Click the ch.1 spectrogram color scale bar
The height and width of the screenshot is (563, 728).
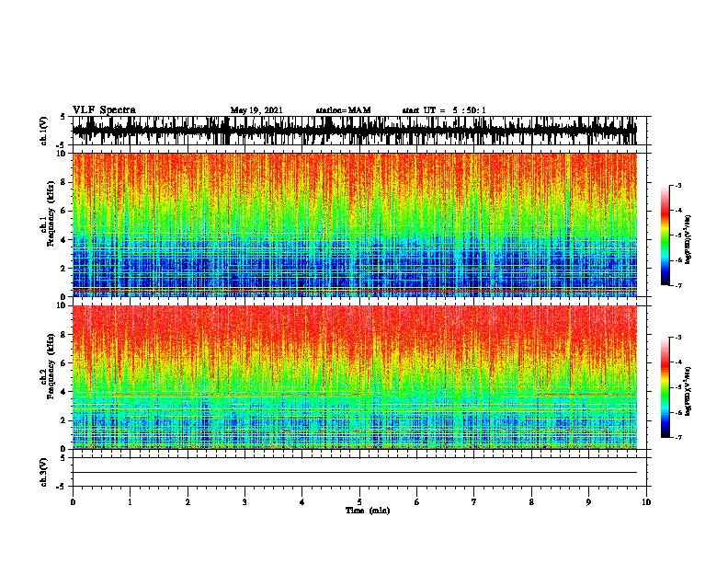[x=665, y=236]
